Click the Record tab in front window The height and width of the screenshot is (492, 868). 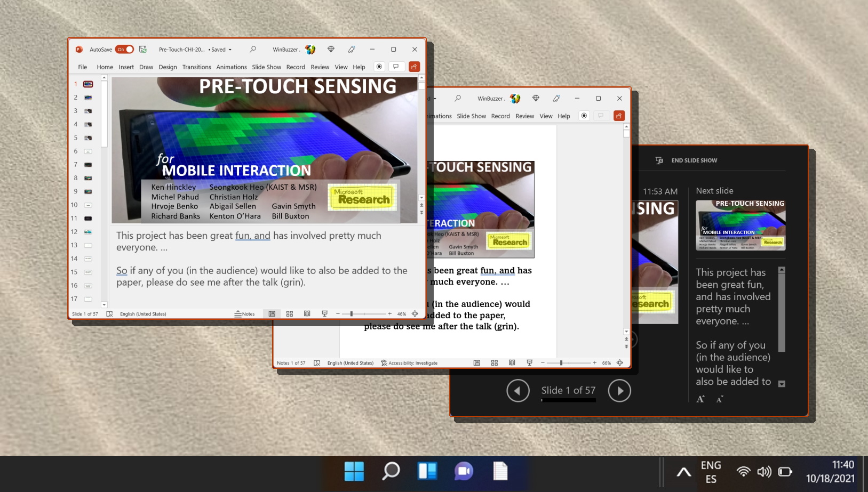pos(296,67)
